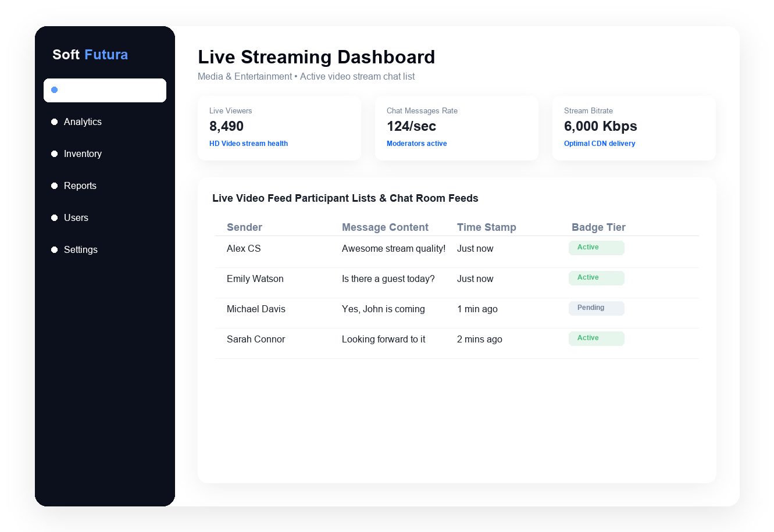The height and width of the screenshot is (532, 774).
Task: Select sender Sarah Connor
Action: (256, 339)
